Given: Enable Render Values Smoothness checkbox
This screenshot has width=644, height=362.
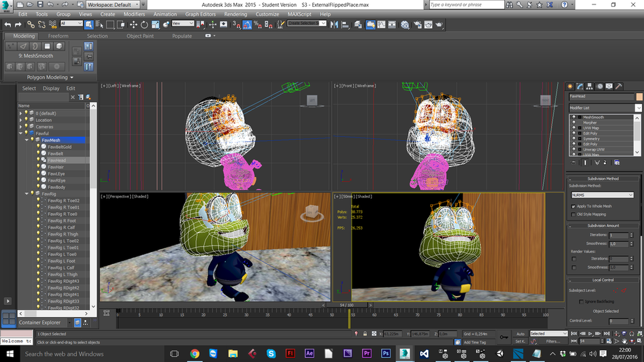Looking at the screenshot, I should click(x=574, y=268).
